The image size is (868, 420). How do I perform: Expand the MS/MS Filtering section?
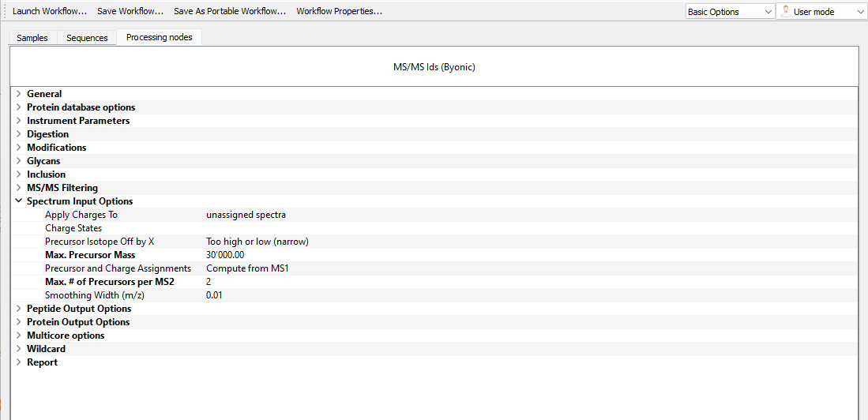(x=19, y=188)
